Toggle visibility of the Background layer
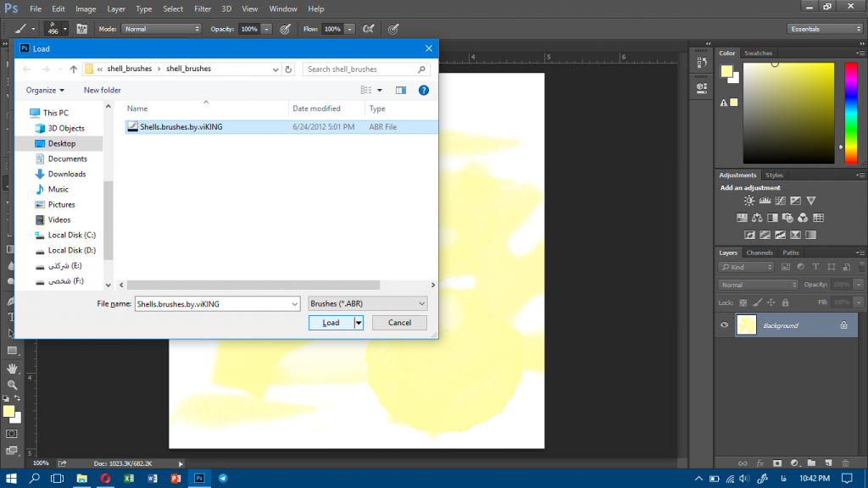 [x=724, y=325]
